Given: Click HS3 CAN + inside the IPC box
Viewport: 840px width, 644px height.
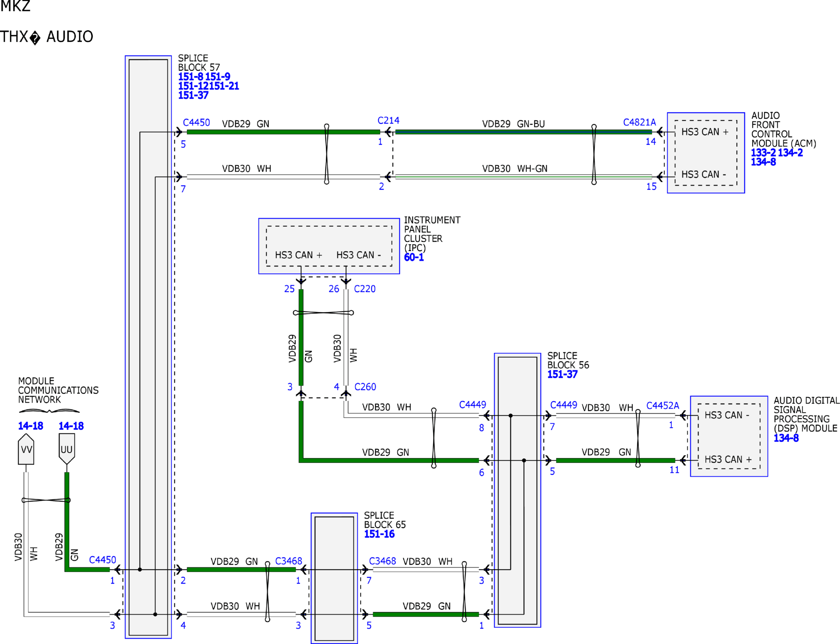Looking at the screenshot, I should [x=299, y=255].
